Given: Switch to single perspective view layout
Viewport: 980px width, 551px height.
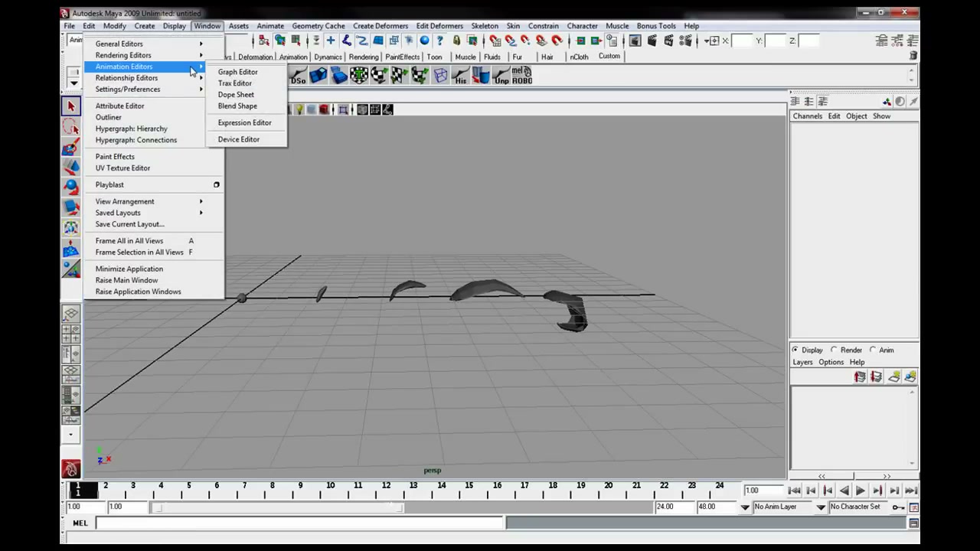Looking at the screenshot, I should point(71,314).
